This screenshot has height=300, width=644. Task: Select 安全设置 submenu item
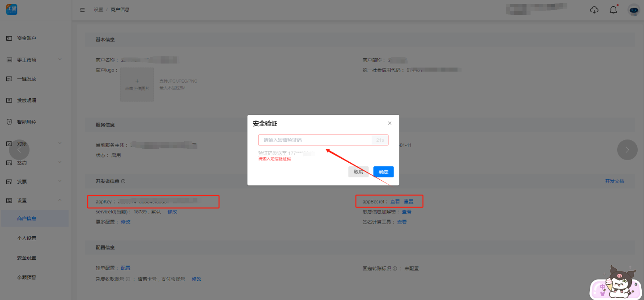[26, 258]
